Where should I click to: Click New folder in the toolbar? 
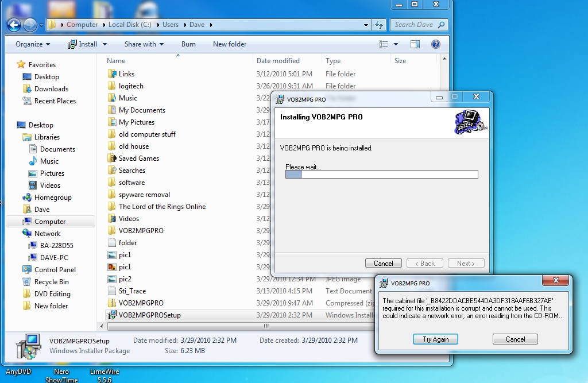pos(230,44)
